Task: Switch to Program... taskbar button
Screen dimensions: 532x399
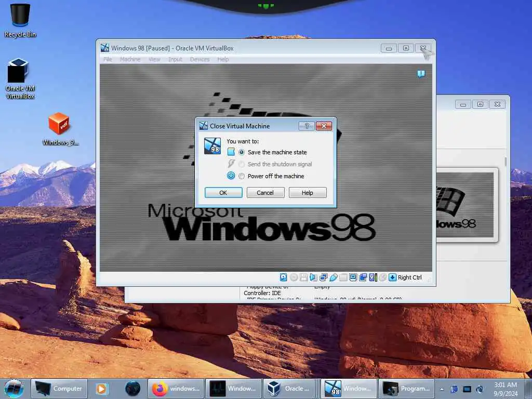Action: 406,389
